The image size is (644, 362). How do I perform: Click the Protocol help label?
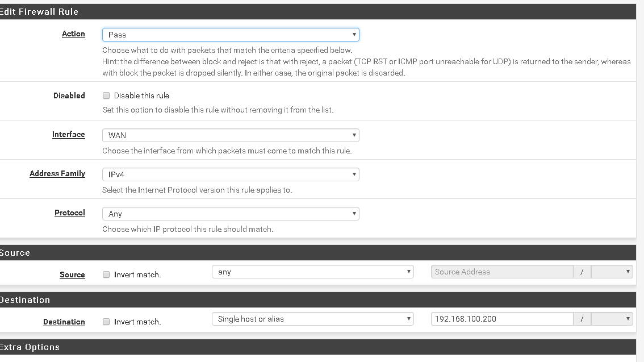70,213
